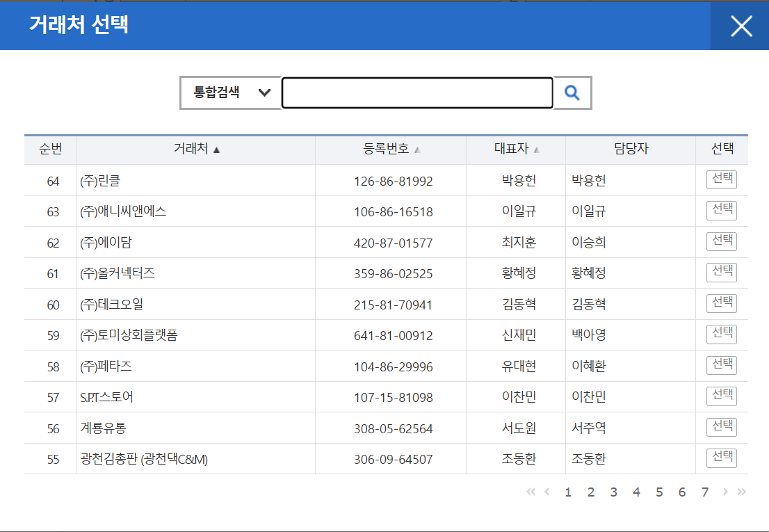This screenshot has width=769, height=532.
Task: Click the 담당자 column header
Action: pyautogui.click(x=631, y=149)
